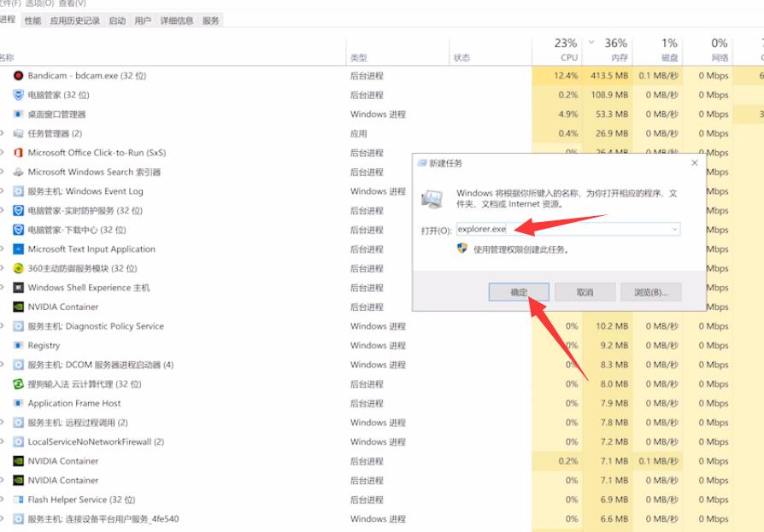The height and width of the screenshot is (532, 764).
Task: Open the 选项(O) menu
Action: click(x=39, y=3)
